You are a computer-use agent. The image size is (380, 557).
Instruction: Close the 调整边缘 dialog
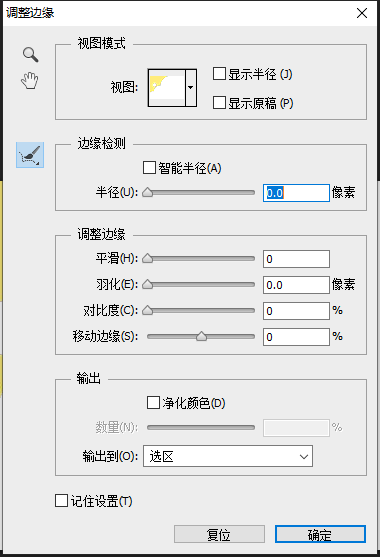[x=362, y=13]
